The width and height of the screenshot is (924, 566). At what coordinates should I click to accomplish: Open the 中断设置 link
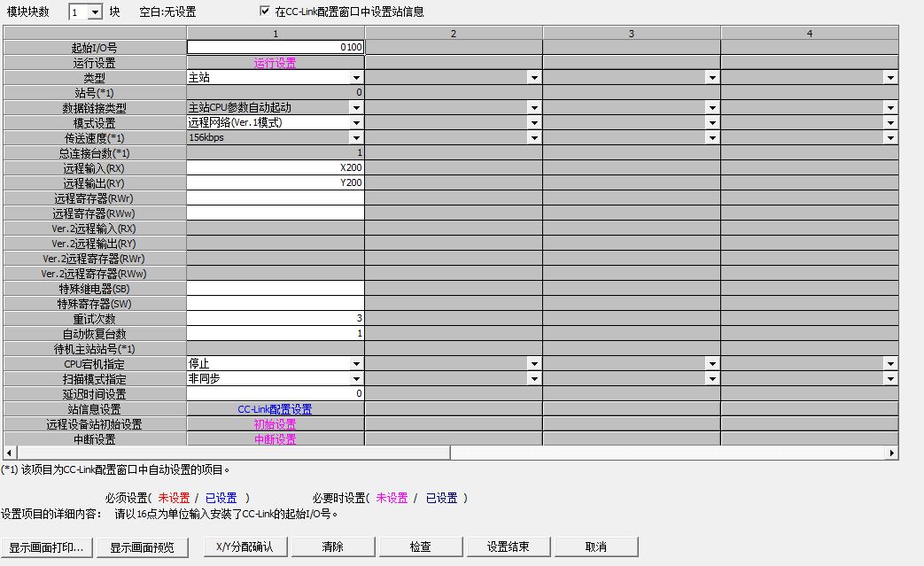(x=275, y=439)
